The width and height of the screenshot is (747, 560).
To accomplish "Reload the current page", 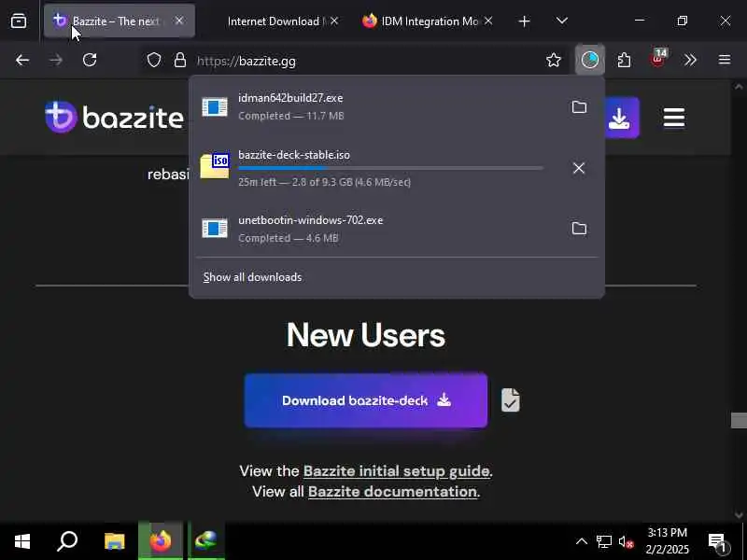I will [x=90, y=60].
